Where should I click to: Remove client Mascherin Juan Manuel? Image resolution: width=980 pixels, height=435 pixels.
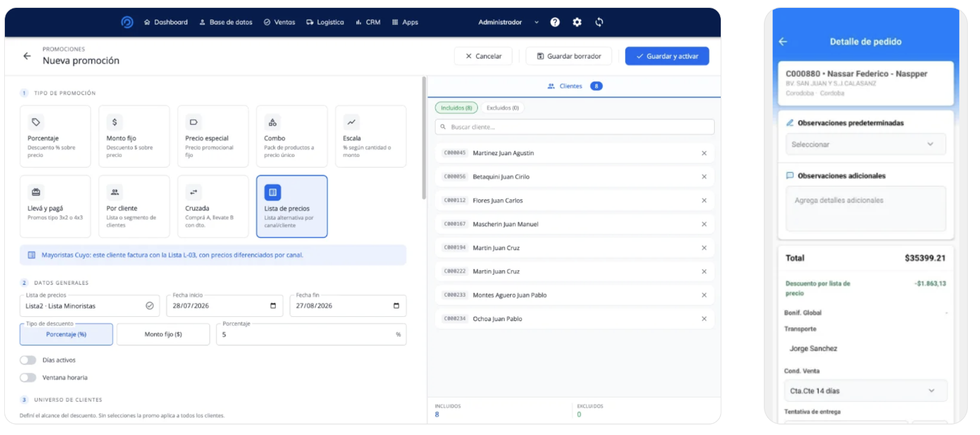pos(704,224)
